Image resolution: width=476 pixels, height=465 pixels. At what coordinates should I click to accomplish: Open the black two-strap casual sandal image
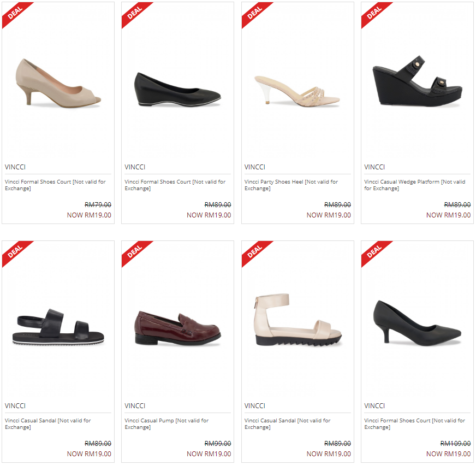[58, 327]
